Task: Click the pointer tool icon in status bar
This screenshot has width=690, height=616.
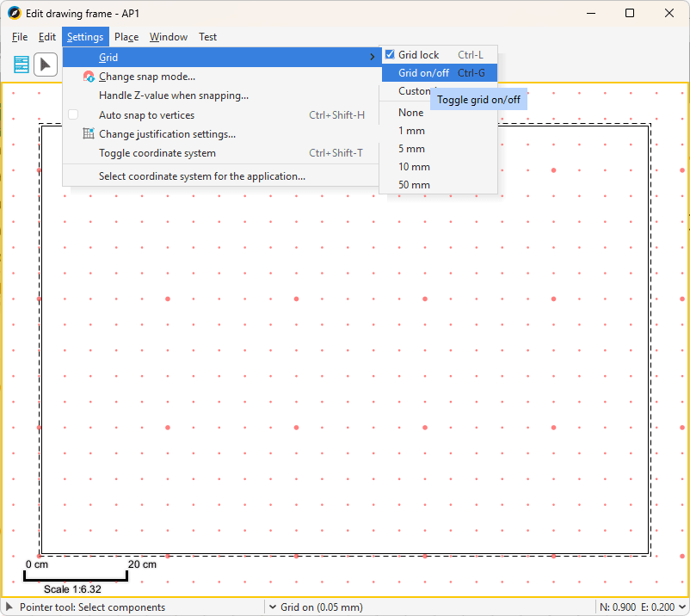Action: [9, 607]
